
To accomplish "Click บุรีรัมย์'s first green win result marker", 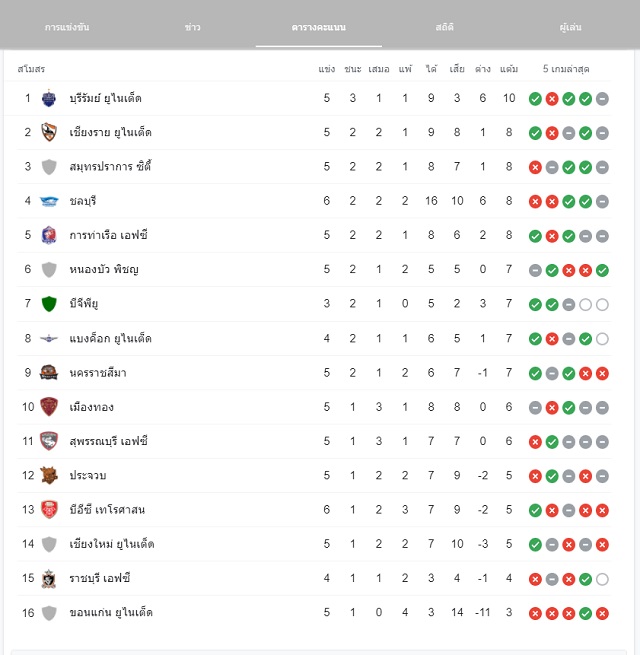I will (535, 99).
